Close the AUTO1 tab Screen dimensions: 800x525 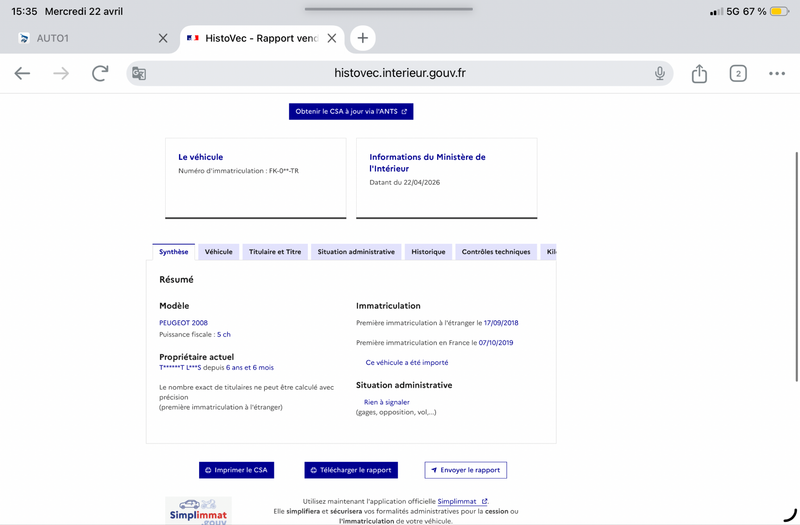pos(163,38)
